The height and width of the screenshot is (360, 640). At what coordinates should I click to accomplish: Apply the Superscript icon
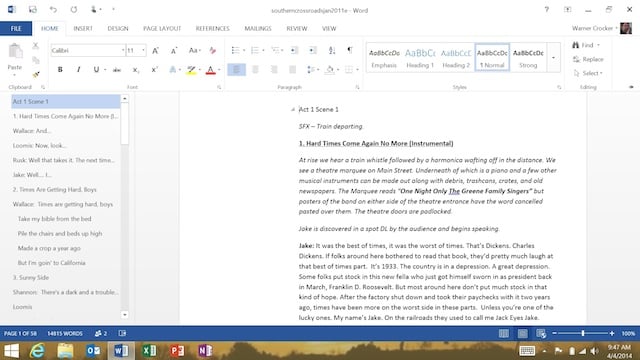[154, 70]
